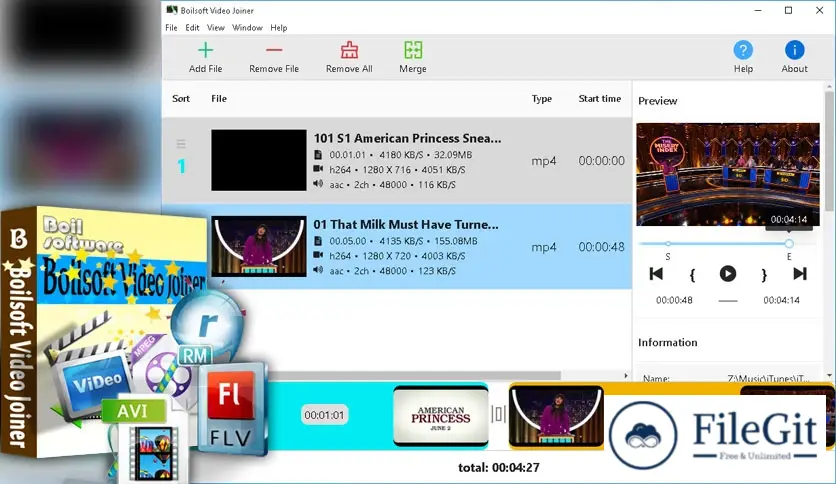Image resolution: width=836 pixels, height=484 pixels.
Task: Click the end handle of preview slider
Action: [x=789, y=244]
